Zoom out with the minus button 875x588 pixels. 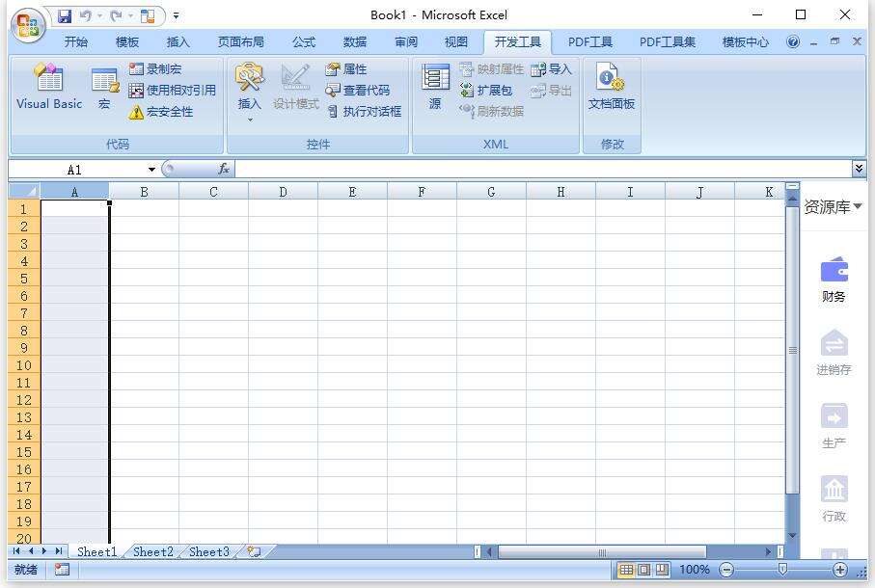point(726,570)
